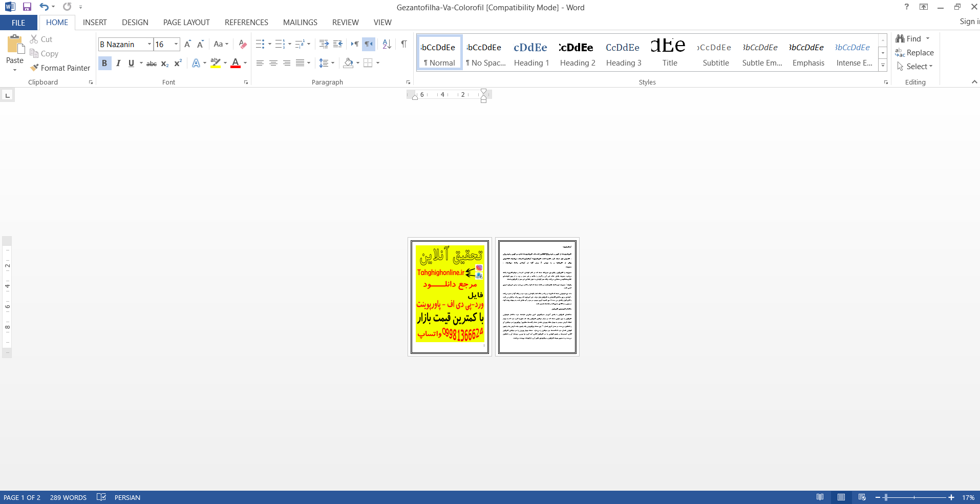Toggle Underline formatting
This screenshot has width=980, height=504.
(132, 63)
